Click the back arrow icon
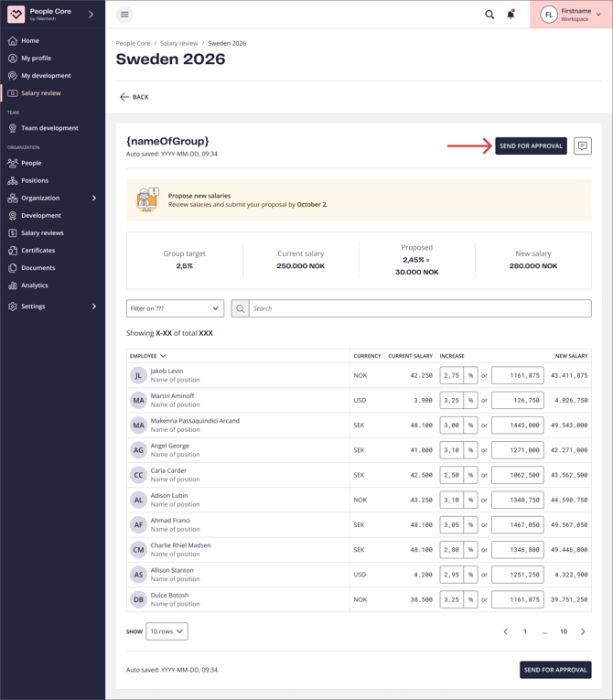The width and height of the screenshot is (613, 700). point(124,97)
